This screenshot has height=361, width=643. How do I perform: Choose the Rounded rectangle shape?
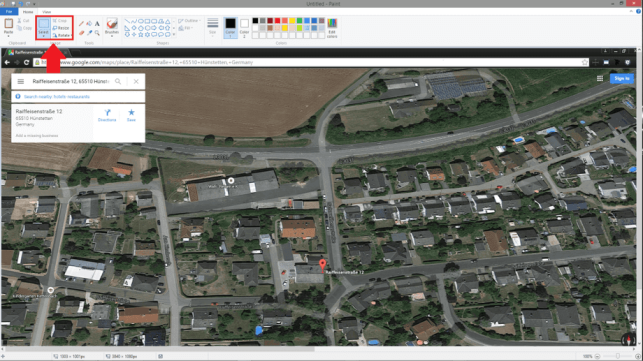pyautogui.click(x=154, y=21)
